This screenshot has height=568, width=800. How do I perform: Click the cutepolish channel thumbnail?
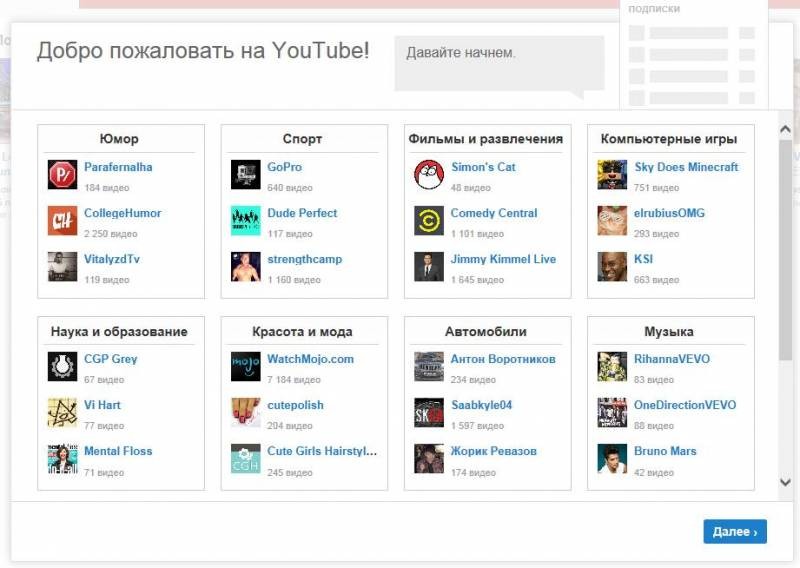[245, 412]
